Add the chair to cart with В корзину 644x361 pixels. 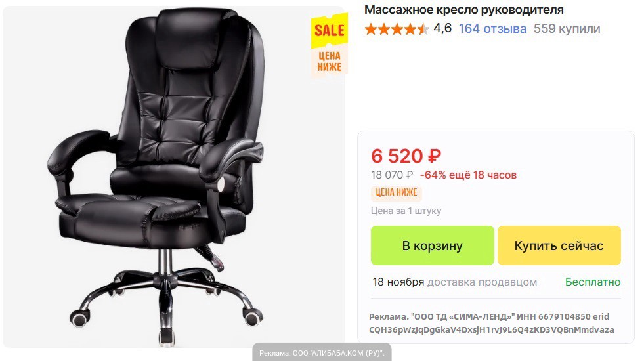point(432,245)
